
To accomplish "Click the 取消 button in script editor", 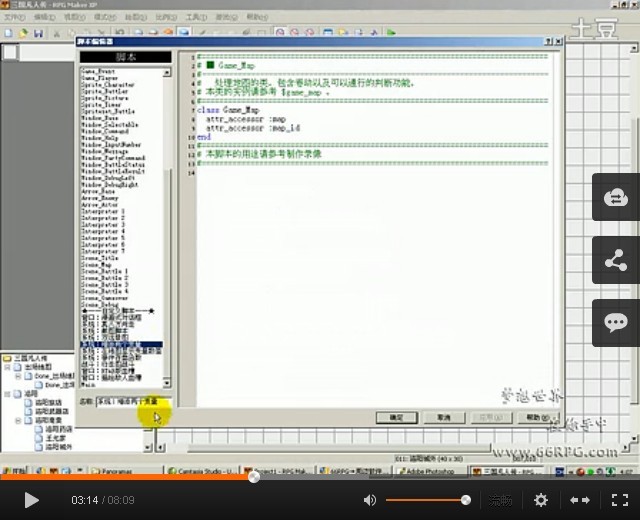I will point(444,418).
